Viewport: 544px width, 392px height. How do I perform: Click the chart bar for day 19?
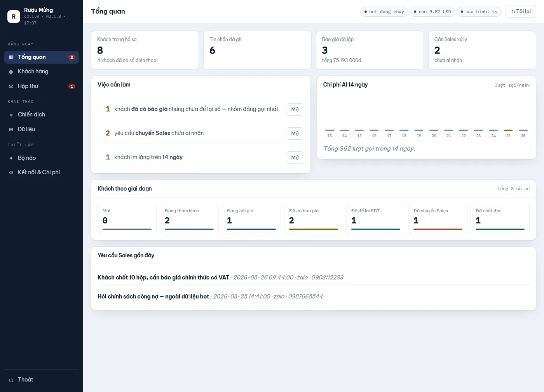[419, 130]
